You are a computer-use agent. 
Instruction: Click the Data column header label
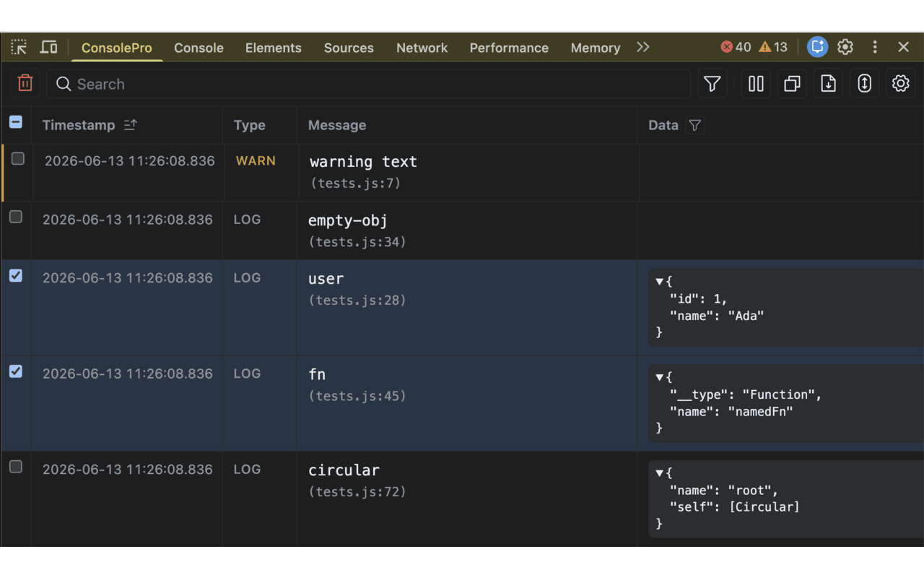coord(663,125)
